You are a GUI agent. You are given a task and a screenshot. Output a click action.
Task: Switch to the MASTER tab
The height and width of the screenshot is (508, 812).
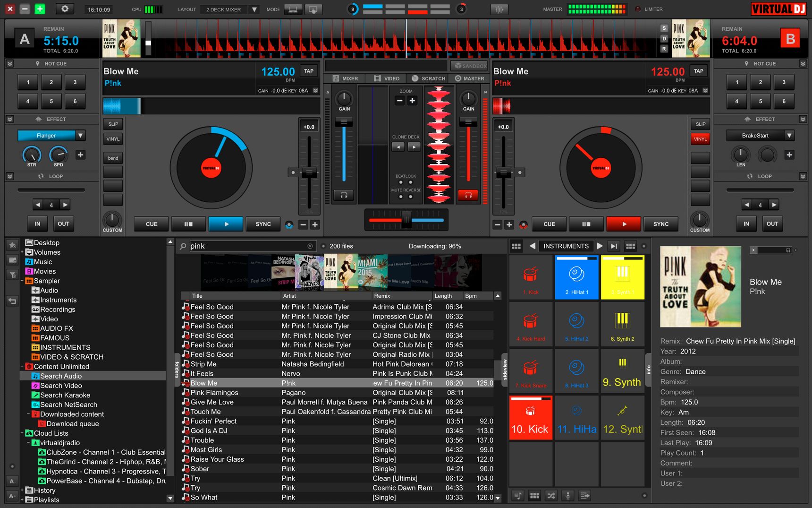[470, 78]
